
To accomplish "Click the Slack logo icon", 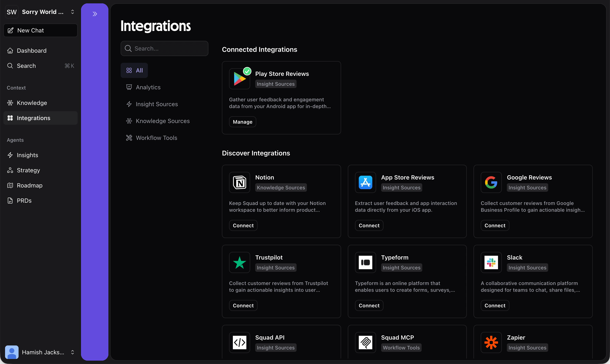I will [491, 262].
